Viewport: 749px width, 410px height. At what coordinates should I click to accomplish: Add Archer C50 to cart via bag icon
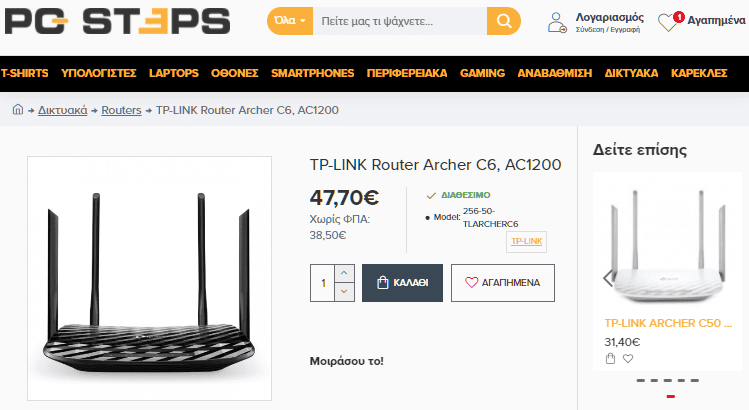coord(610,358)
